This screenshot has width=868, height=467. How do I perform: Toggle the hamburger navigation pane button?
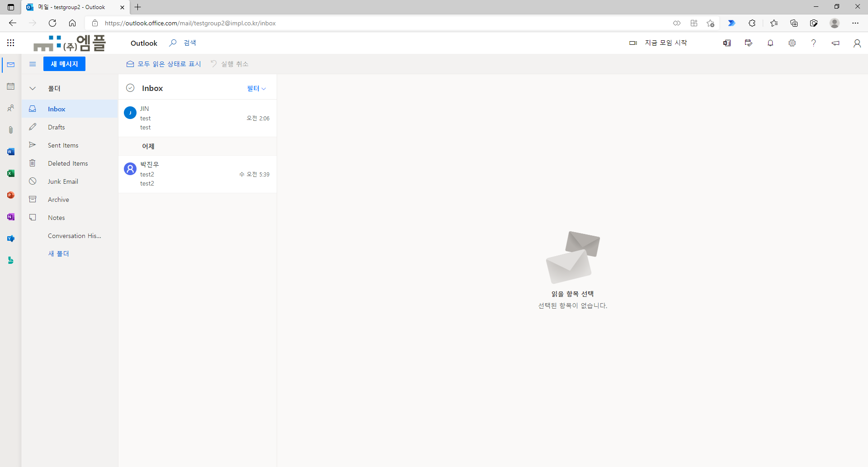[x=33, y=64]
